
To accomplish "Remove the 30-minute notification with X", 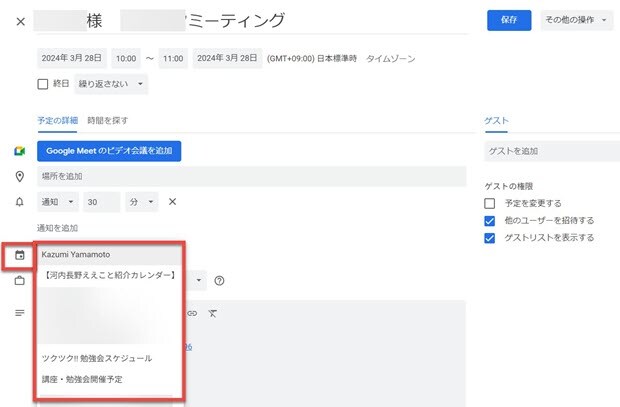I will point(172,202).
